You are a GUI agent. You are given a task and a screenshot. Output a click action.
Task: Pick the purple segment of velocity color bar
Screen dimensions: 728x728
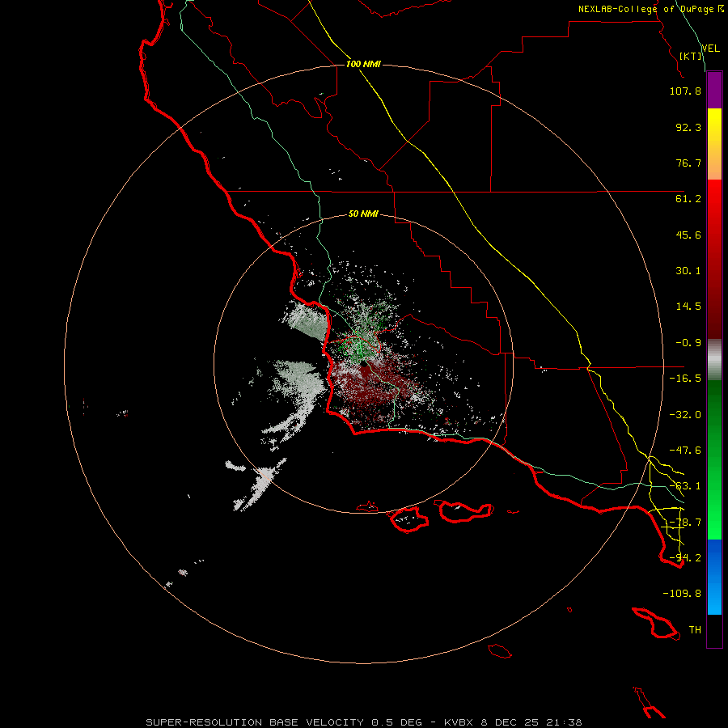pyautogui.click(x=714, y=91)
